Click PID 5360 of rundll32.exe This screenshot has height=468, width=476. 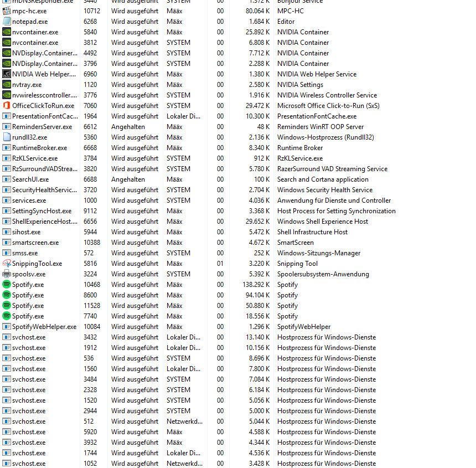pyautogui.click(x=90, y=137)
